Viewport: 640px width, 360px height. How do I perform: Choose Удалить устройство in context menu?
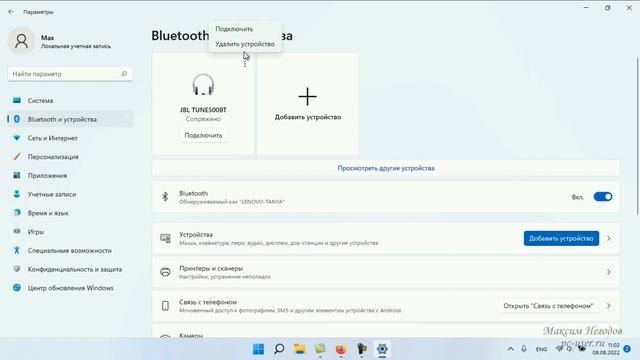pyautogui.click(x=245, y=44)
